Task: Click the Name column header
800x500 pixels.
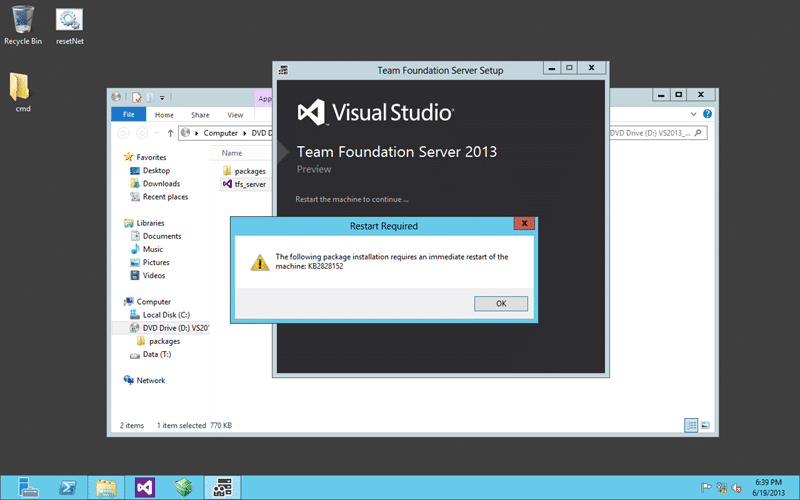Action: (232, 153)
